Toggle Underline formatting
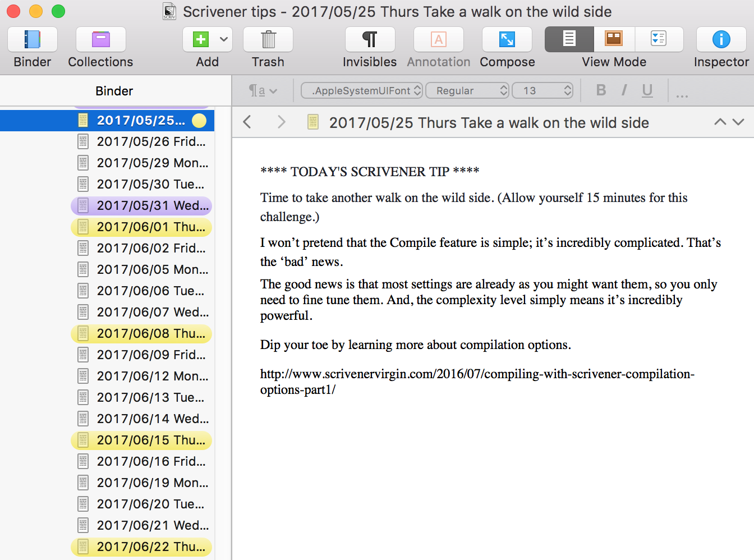 pyautogui.click(x=647, y=90)
